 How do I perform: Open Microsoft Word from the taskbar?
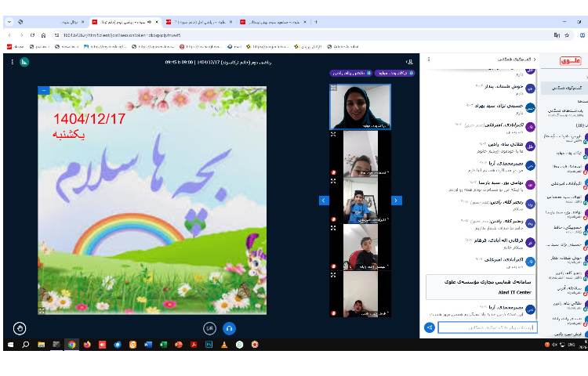coord(148,345)
